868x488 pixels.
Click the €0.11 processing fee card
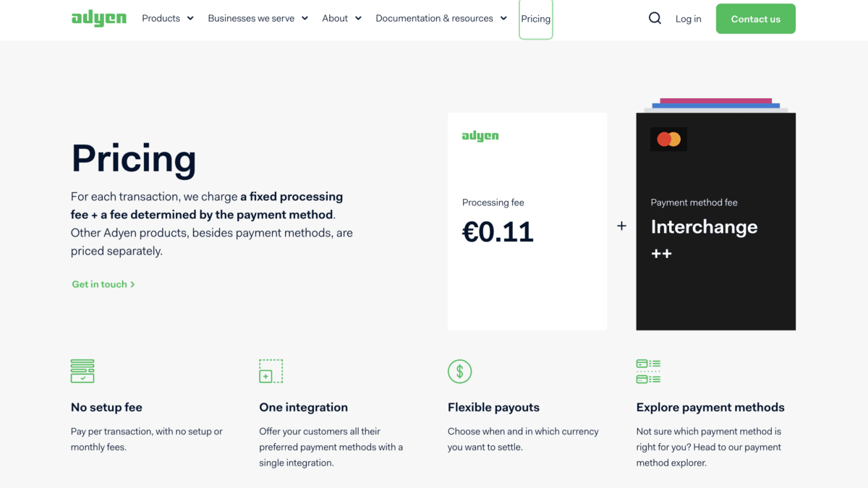click(x=527, y=221)
